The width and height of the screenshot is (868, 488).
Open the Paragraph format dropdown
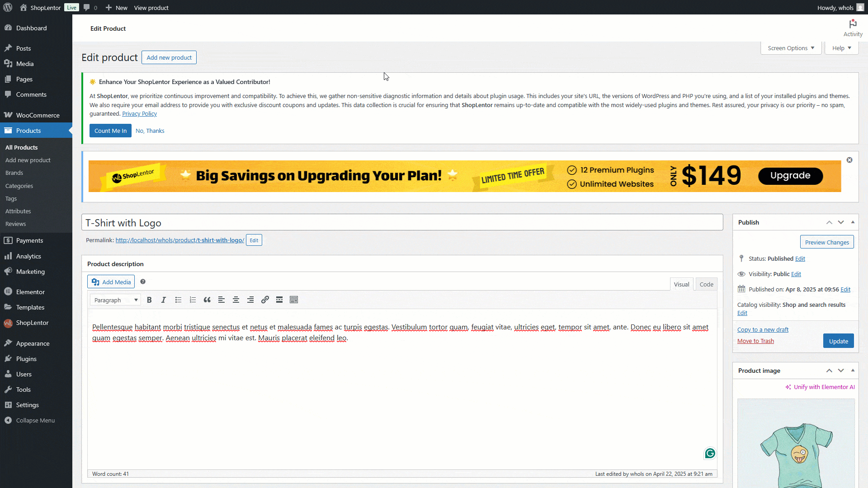point(116,300)
